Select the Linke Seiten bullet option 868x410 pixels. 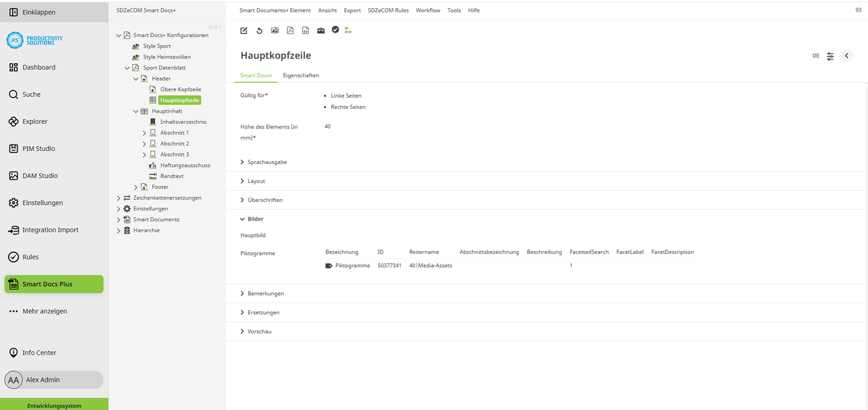[346, 95]
